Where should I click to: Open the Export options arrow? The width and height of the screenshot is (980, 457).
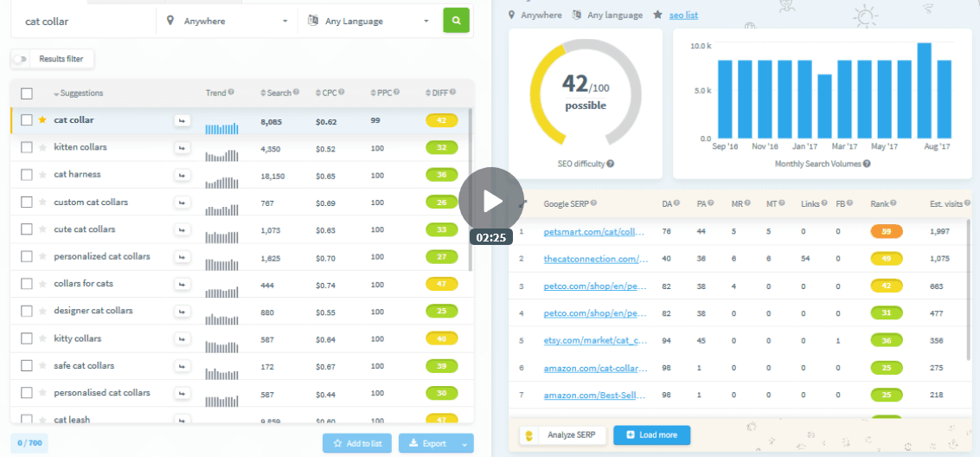[x=464, y=444]
